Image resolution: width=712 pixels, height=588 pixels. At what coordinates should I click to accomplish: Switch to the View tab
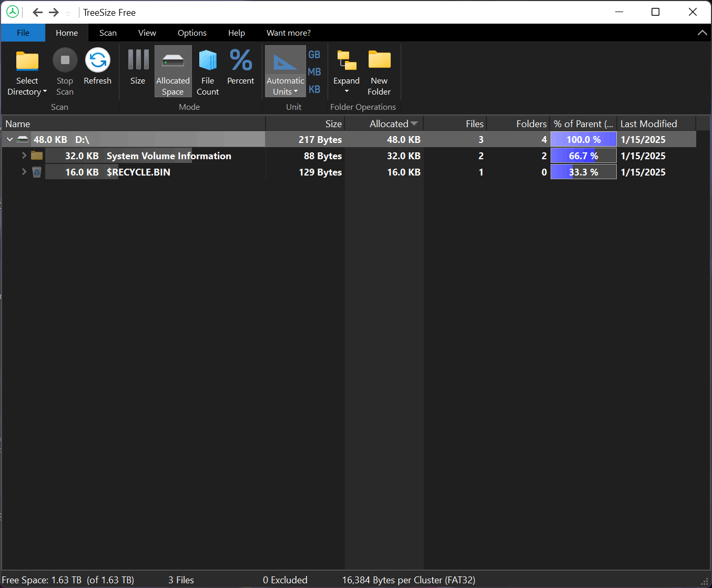click(x=147, y=33)
